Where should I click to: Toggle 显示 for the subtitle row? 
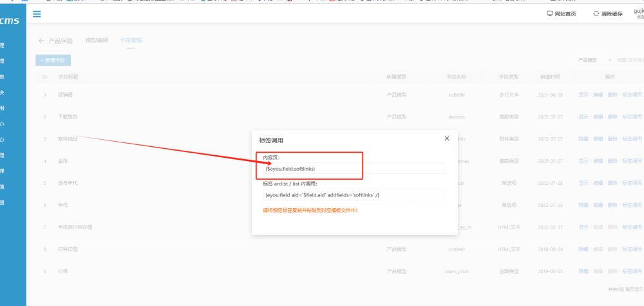[x=583, y=95]
